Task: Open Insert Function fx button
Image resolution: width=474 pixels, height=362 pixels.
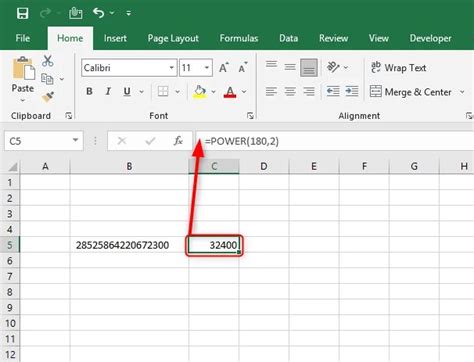Action: [x=178, y=141]
